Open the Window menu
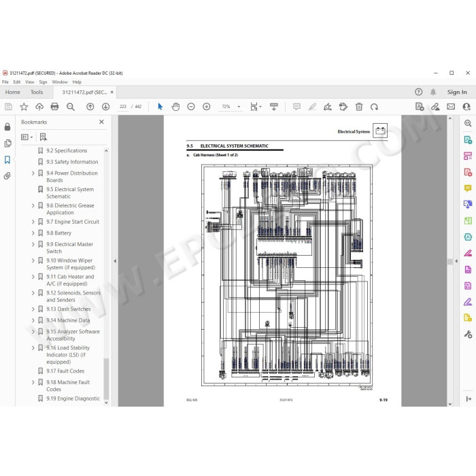The height and width of the screenshot is (476, 476). click(60, 82)
